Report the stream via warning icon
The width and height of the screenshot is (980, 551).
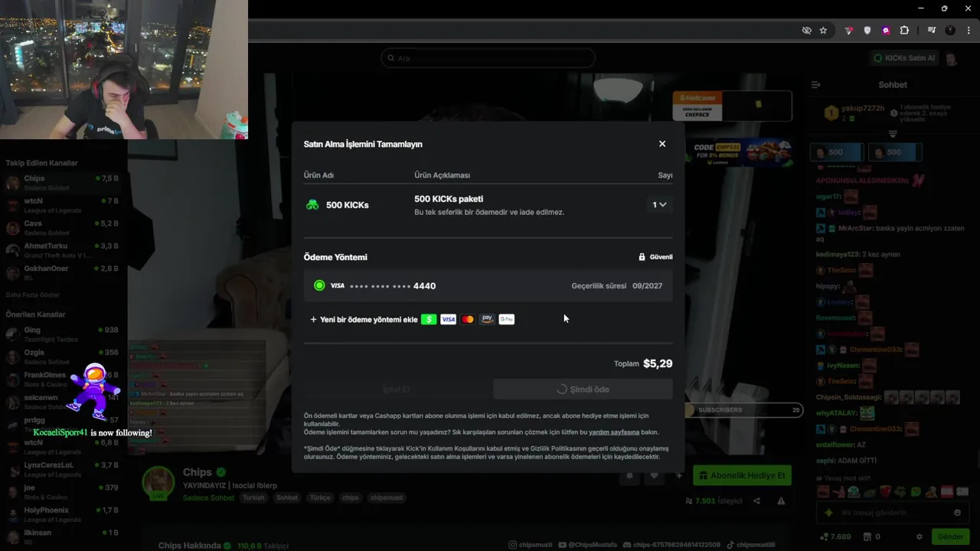click(x=781, y=501)
